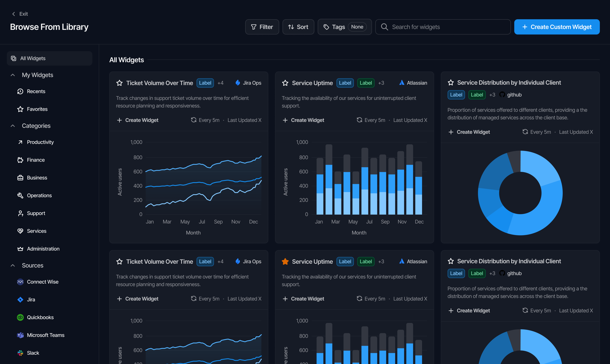The height and width of the screenshot is (364, 610).
Task: Select the Slack logo in Sources
Action: (x=20, y=353)
